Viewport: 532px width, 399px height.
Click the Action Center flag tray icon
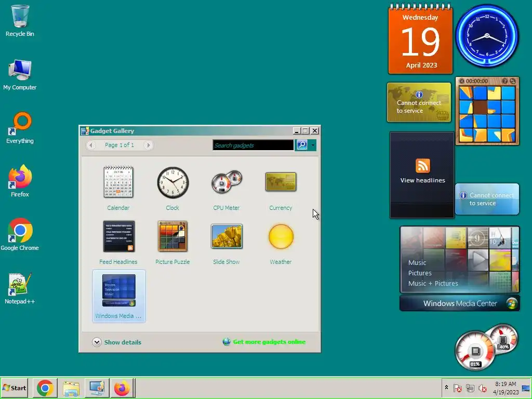click(x=457, y=388)
